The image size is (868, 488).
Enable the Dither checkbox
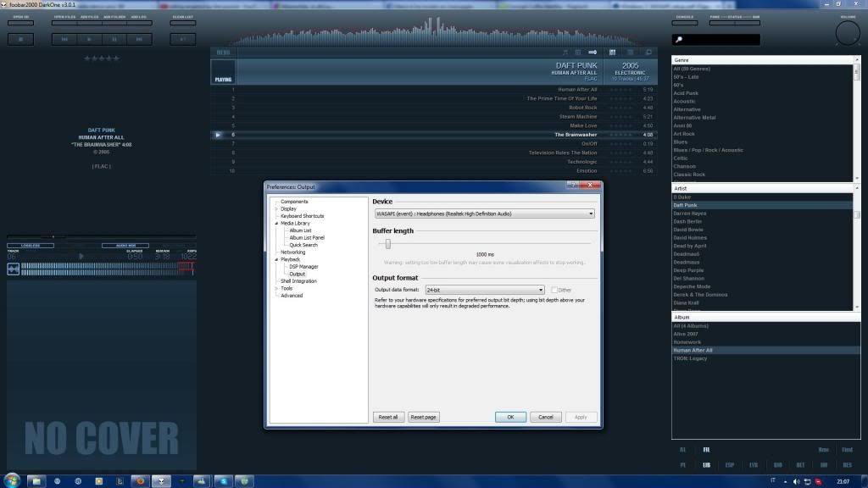554,290
